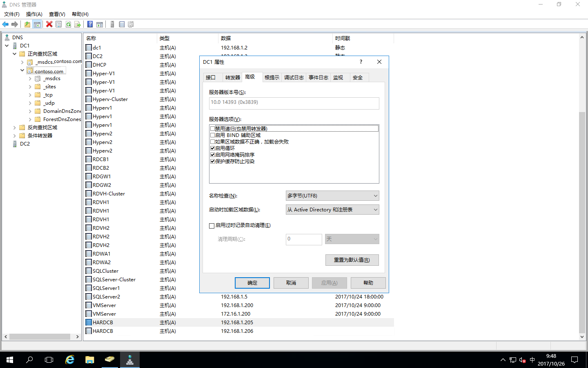Switch to the Interfaces (接口) tab
Image resolution: width=588 pixels, height=368 pixels.
211,78
